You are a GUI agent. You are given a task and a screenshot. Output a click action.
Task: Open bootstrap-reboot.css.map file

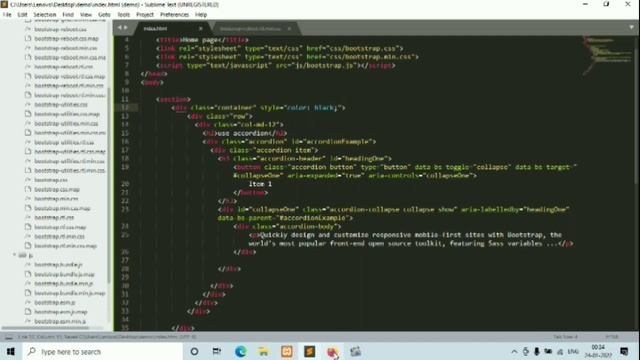coord(67,39)
